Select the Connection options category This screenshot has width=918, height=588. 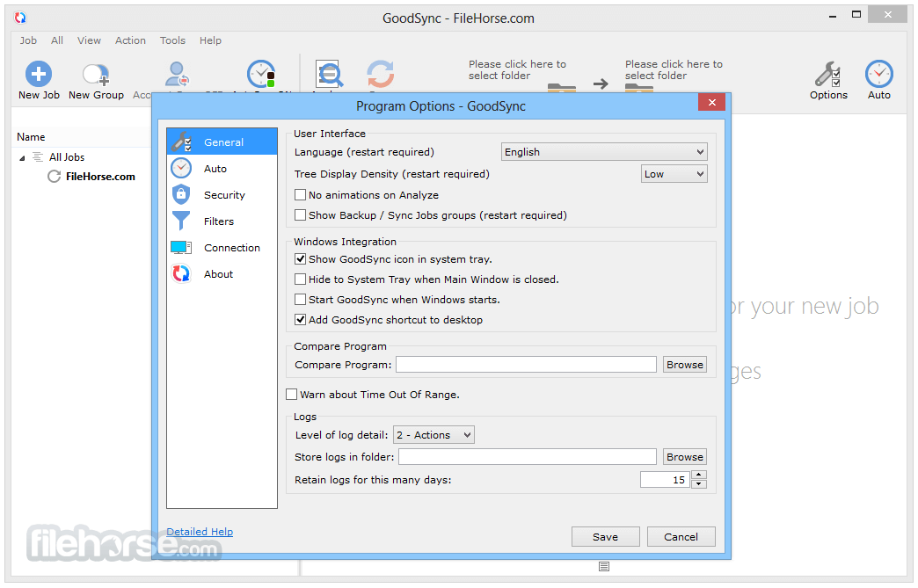(x=222, y=248)
